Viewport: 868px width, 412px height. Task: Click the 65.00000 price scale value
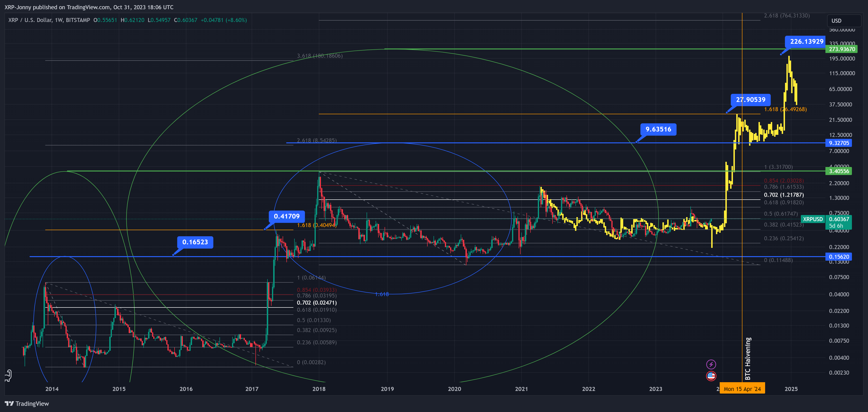click(841, 89)
